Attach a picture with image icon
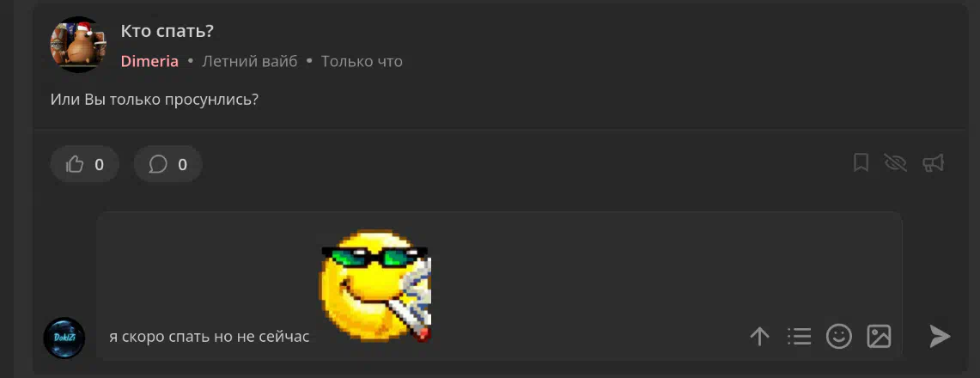 point(879,336)
